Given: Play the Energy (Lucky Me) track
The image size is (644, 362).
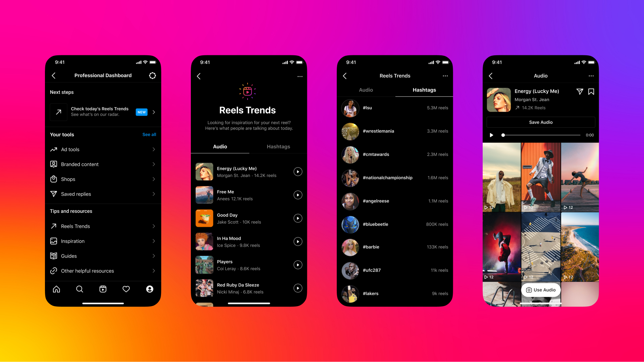Looking at the screenshot, I should click(x=297, y=172).
